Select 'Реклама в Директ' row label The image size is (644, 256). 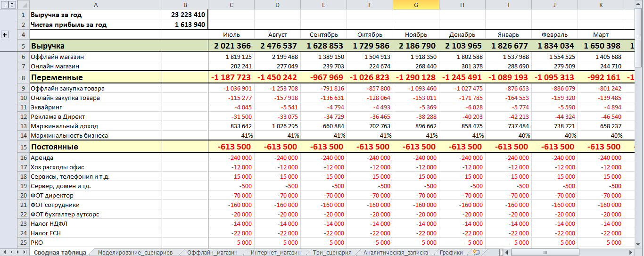click(96, 116)
